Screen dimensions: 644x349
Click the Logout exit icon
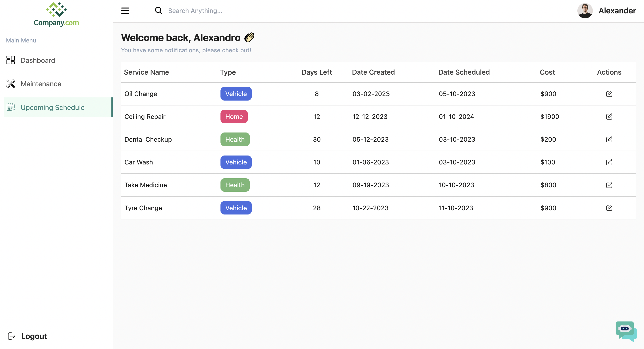11,336
